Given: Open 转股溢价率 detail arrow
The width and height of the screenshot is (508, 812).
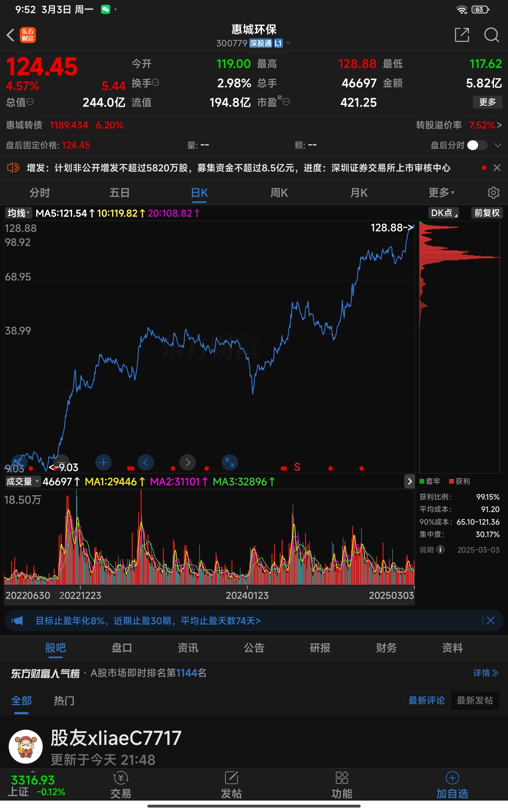Looking at the screenshot, I should [x=499, y=125].
